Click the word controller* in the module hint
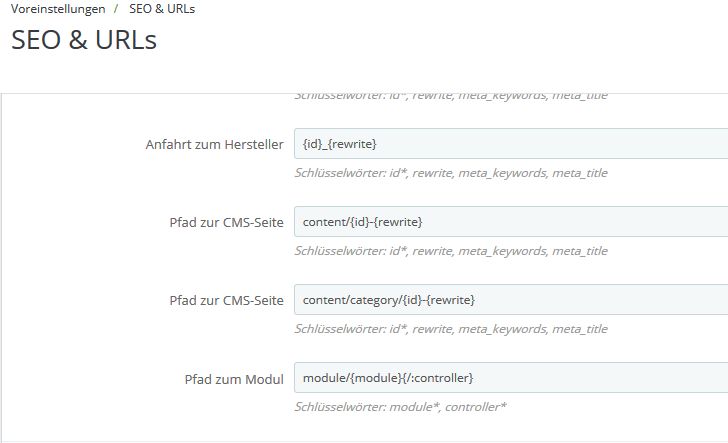 [x=475, y=407]
